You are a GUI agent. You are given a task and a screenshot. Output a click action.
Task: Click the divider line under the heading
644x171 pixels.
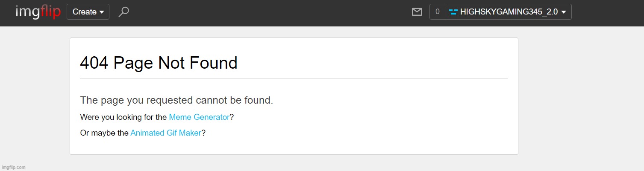(294, 78)
